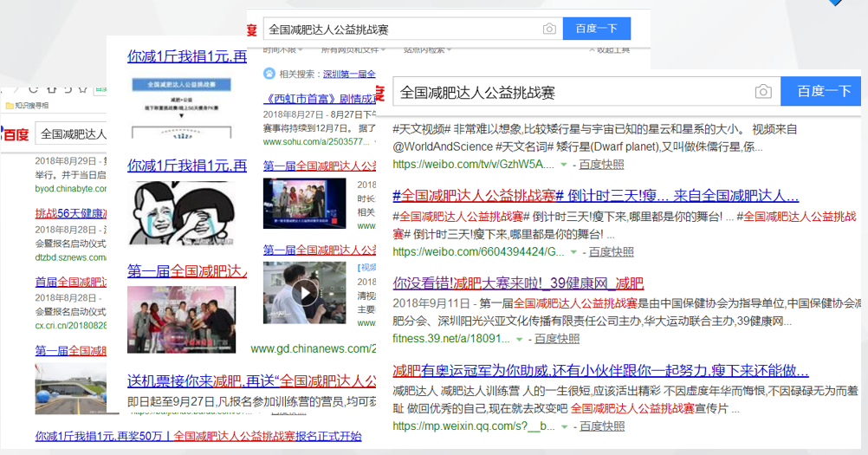
Task: Click date text 2018年8月27日 under 西虹市首富
Action: pos(293,114)
